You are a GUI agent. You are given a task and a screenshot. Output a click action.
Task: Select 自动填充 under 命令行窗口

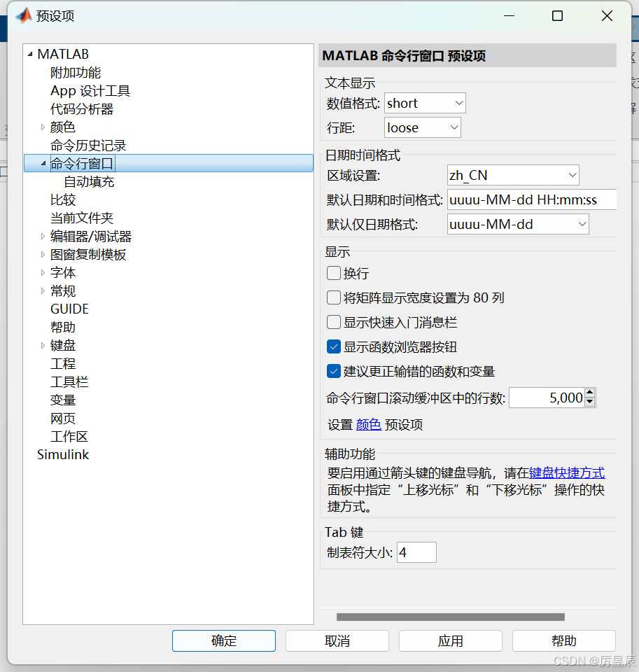click(89, 182)
